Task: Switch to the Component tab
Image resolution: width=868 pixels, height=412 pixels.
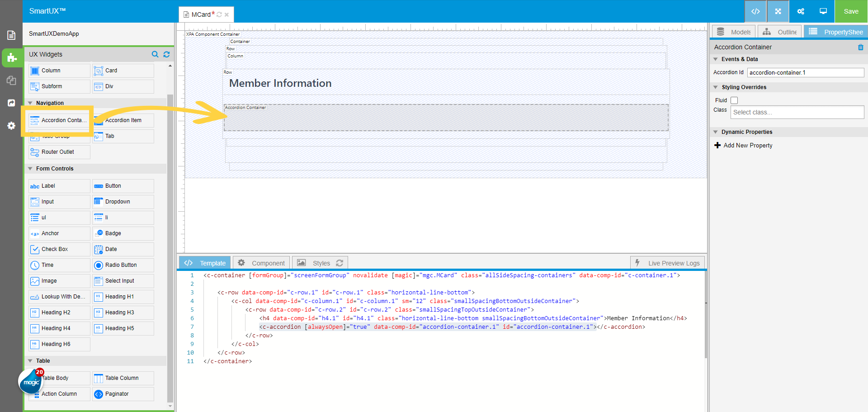Action: click(261, 263)
